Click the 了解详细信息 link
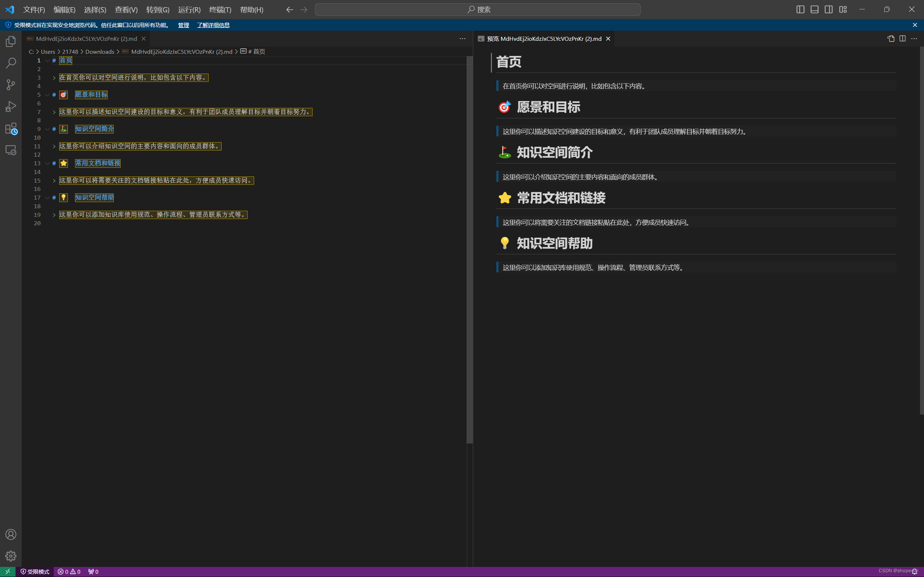The width and height of the screenshot is (924, 577). [x=213, y=25]
